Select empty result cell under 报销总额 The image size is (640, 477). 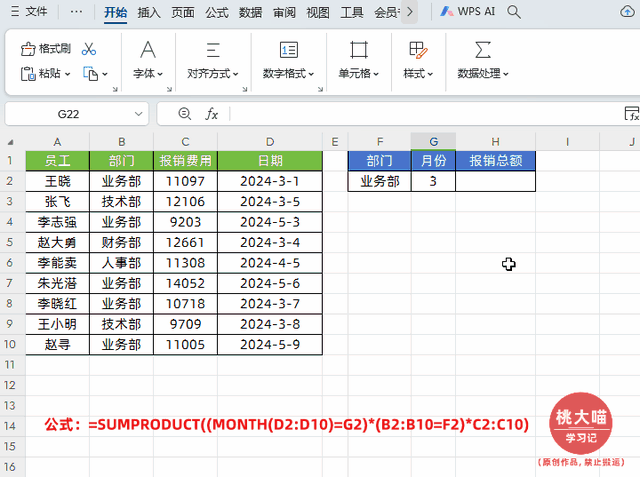coord(496,181)
